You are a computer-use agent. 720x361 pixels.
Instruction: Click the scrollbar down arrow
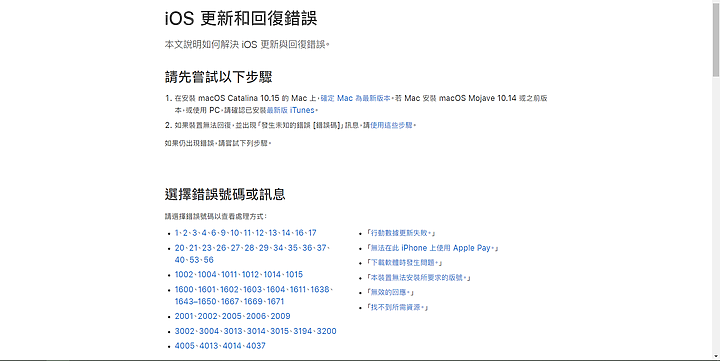[x=716, y=356]
